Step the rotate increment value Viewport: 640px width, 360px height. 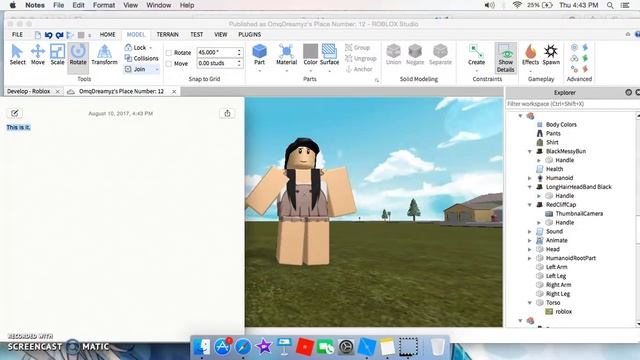(239, 52)
